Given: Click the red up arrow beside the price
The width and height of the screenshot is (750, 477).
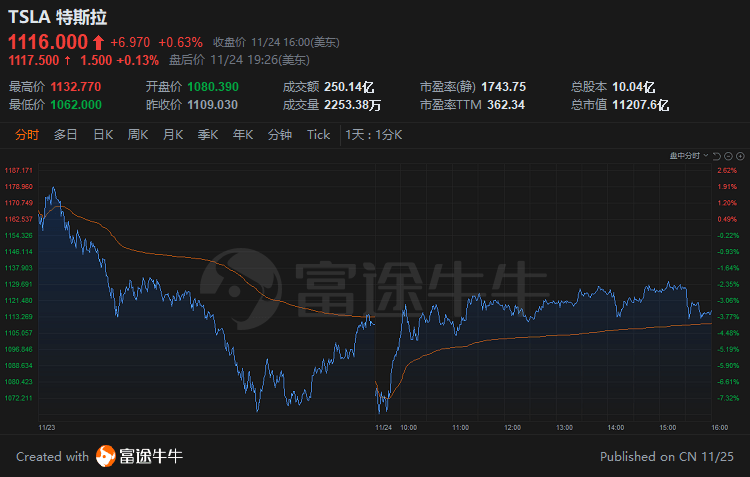Looking at the screenshot, I should 99,43.
